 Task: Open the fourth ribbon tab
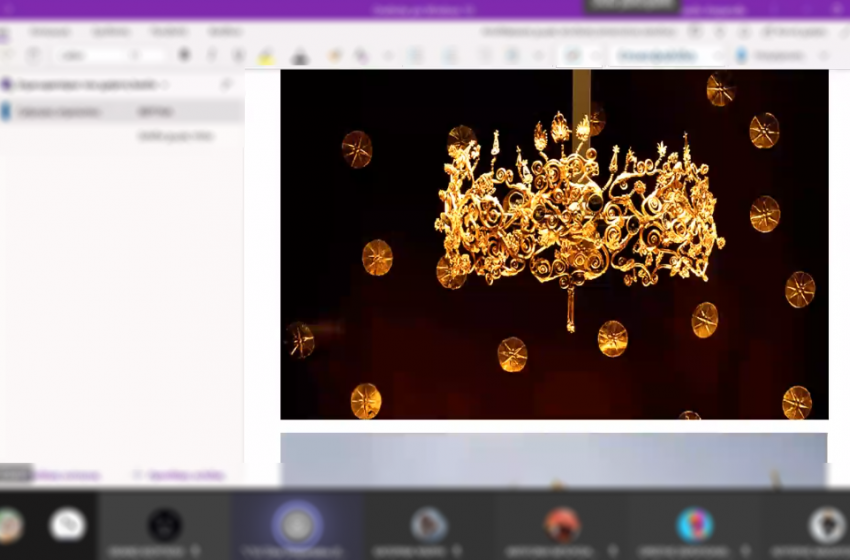225,32
